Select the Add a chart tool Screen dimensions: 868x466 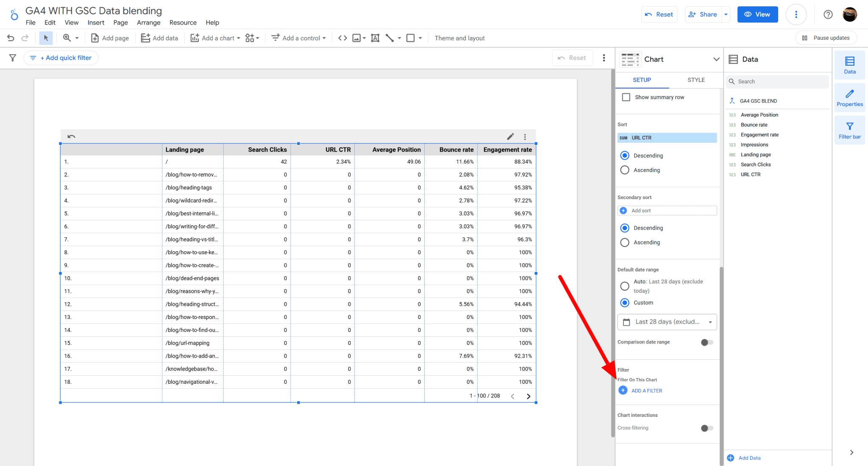click(214, 38)
